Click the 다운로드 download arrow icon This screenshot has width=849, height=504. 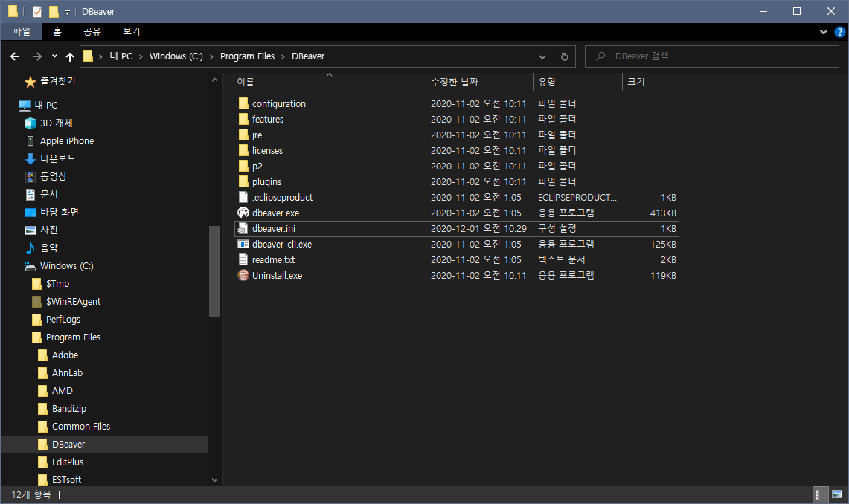pos(31,159)
